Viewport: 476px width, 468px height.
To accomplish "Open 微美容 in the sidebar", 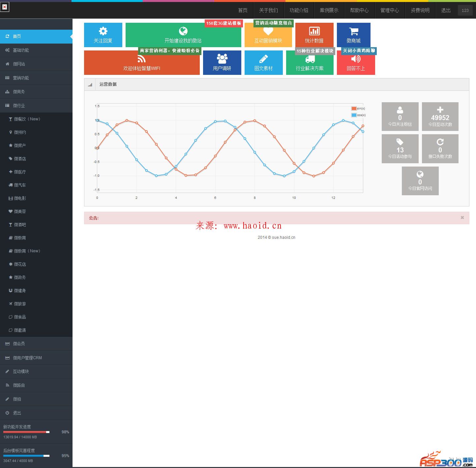I will [36, 211].
